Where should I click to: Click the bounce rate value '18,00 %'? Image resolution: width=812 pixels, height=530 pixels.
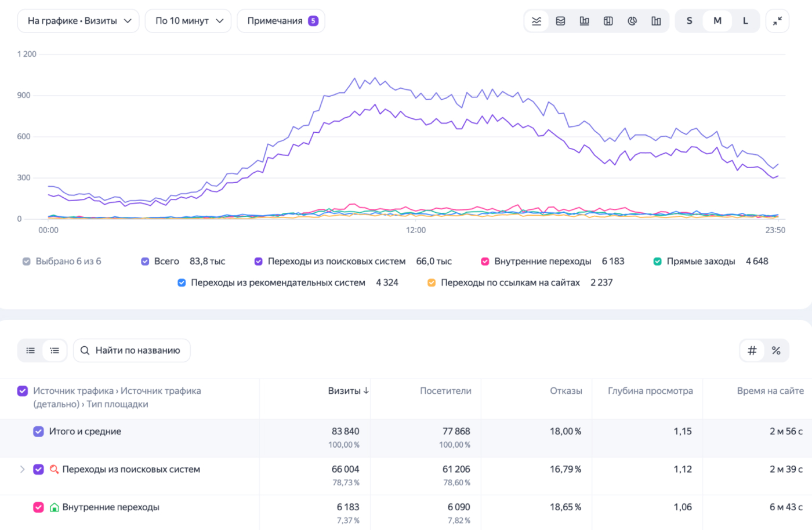click(565, 431)
